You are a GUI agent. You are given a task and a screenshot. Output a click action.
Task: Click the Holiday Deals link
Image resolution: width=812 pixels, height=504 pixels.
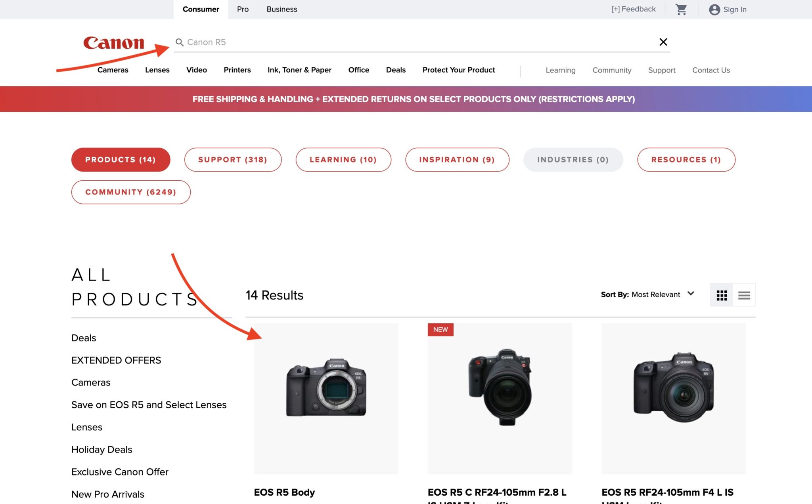101,449
